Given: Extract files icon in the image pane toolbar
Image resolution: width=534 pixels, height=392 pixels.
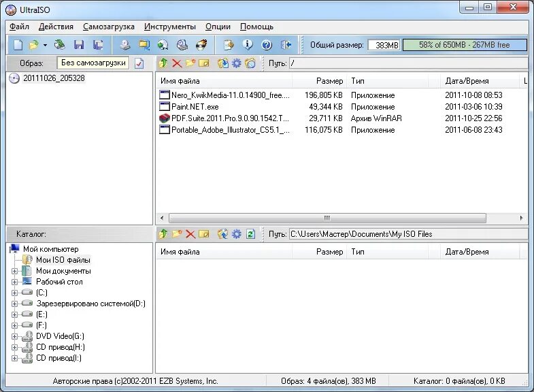Looking at the screenshot, I should [223, 63].
